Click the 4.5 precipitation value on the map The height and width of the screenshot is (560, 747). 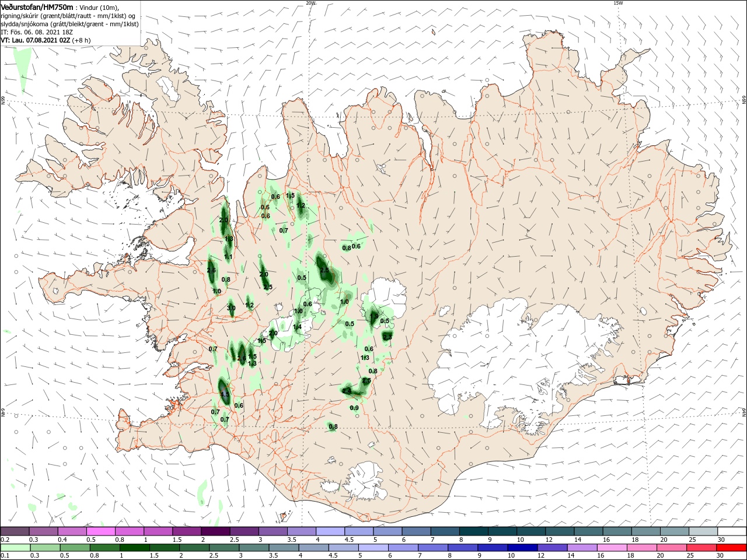225,395
